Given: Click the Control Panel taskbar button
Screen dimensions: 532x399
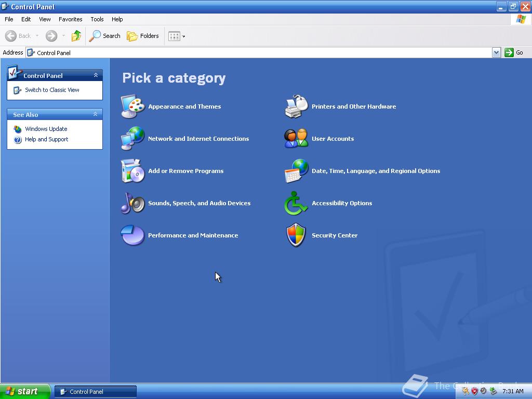Looking at the screenshot, I should 96,392.
